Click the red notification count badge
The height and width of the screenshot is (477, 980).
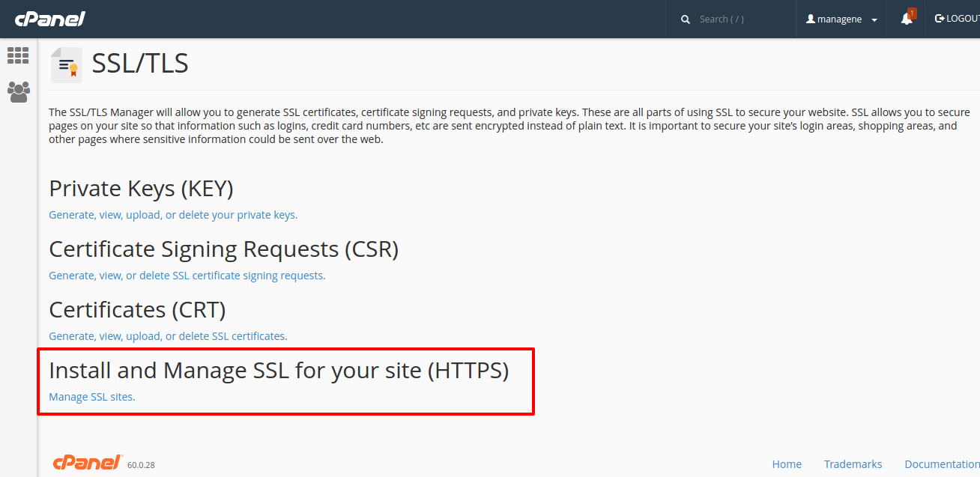point(912,13)
